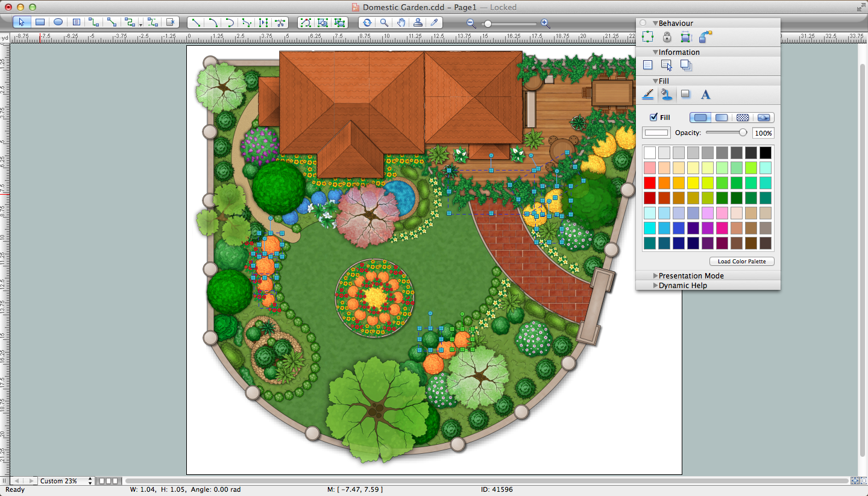Click the lock icon under Behaviour

tap(667, 37)
